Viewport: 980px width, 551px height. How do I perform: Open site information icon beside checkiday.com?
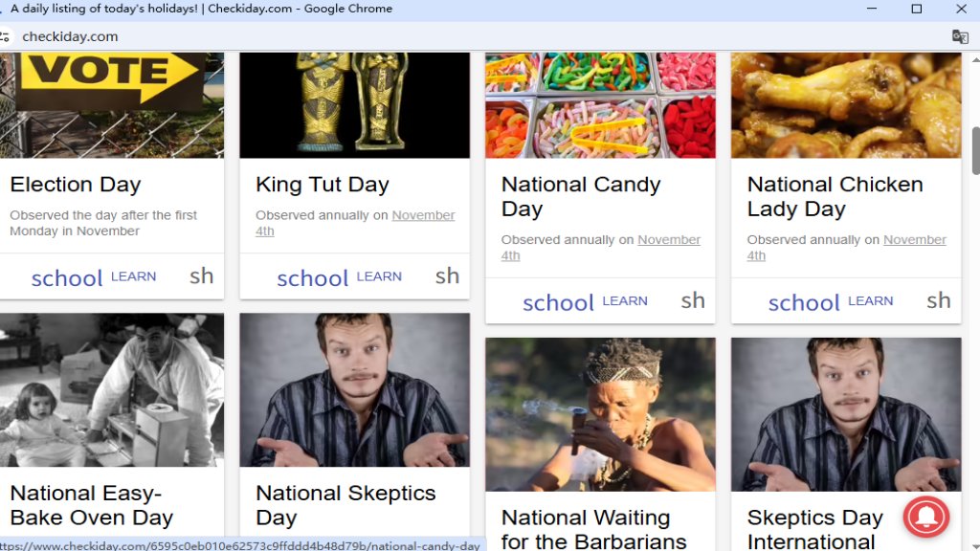(x=5, y=36)
